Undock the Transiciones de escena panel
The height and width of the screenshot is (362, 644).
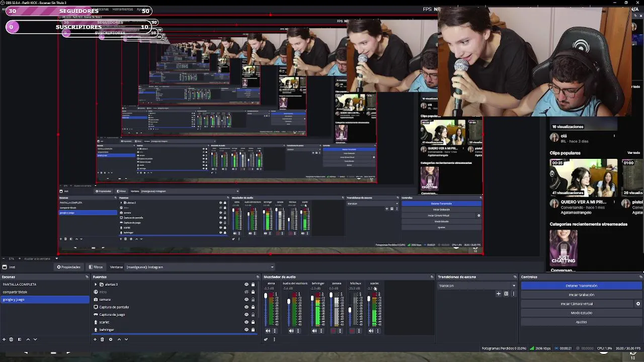tap(515, 277)
